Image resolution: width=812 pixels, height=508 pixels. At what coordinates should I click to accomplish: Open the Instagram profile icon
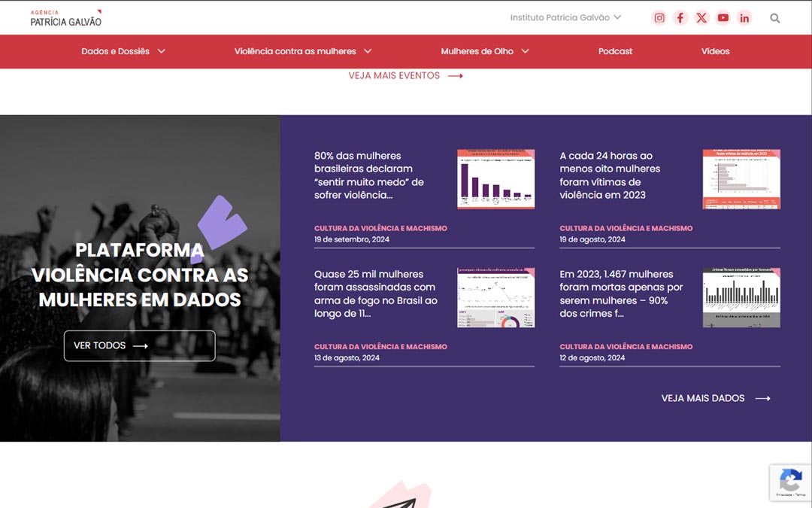[x=659, y=18]
